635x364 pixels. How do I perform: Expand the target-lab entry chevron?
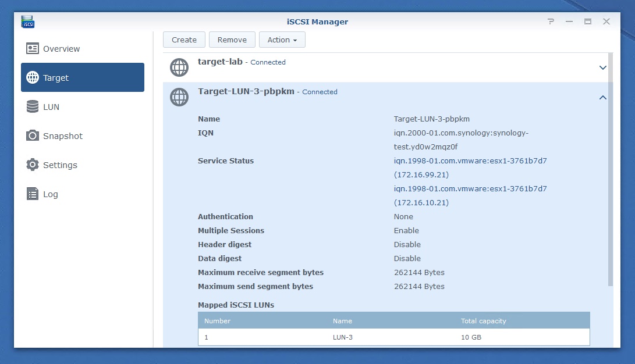(x=602, y=67)
